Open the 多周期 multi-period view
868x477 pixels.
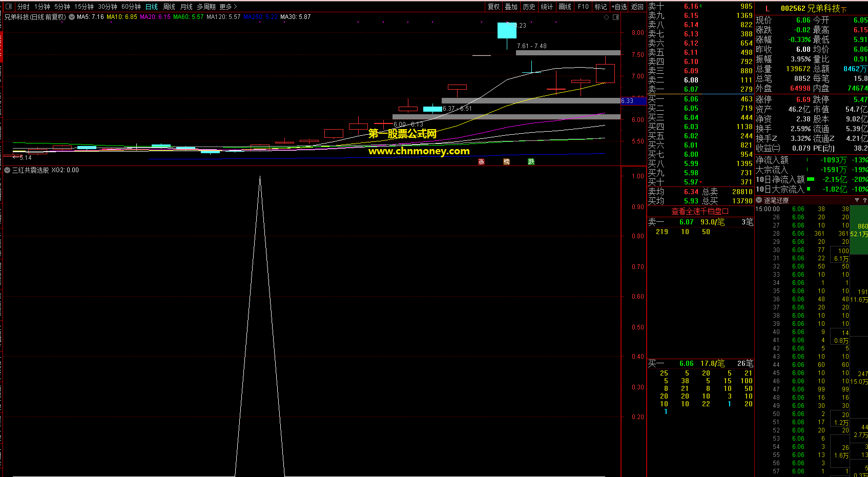(x=206, y=7)
